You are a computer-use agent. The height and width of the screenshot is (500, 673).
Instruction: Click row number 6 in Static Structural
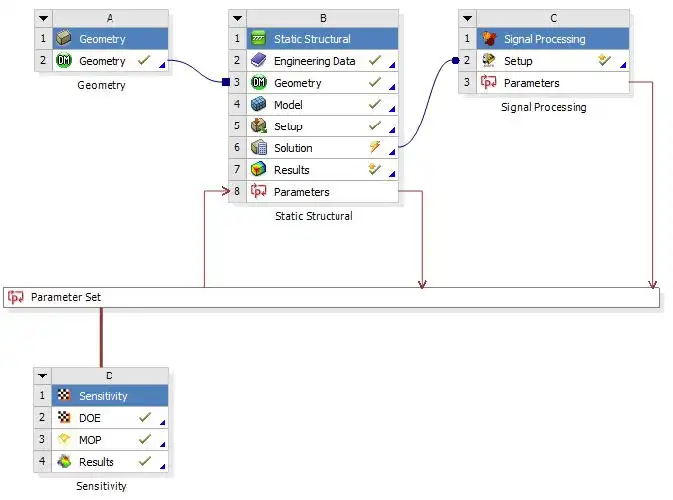pyautogui.click(x=237, y=148)
